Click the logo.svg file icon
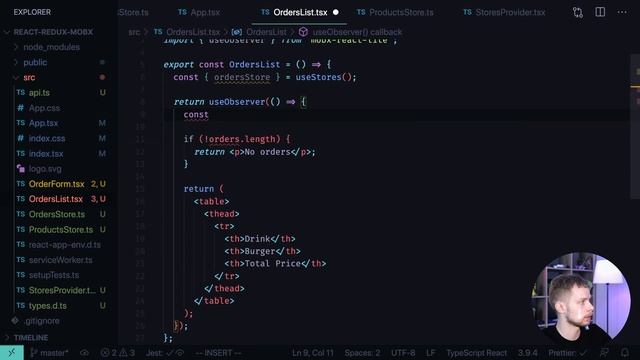The width and height of the screenshot is (640, 360). point(20,169)
